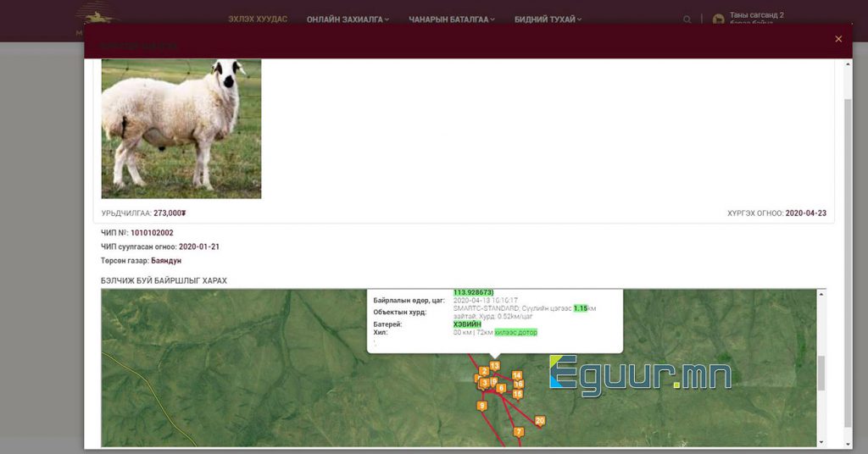Screen dimensions: 868x454
Task: Expand the ОНЛАЙН ЗАХИАЛГА dropdown menu
Action: tap(348, 19)
